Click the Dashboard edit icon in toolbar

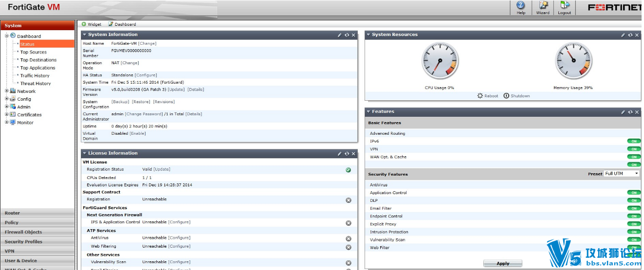[x=110, y=24]
